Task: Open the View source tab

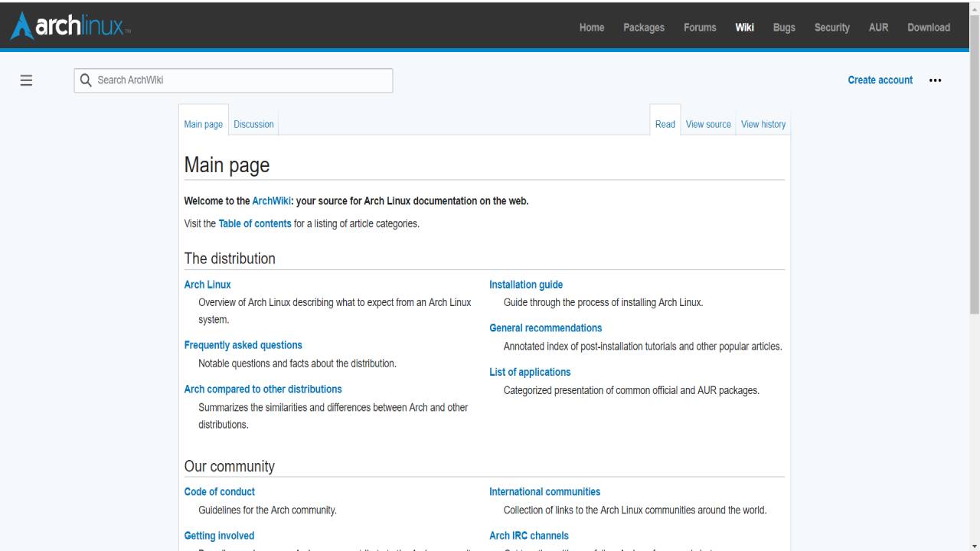Action: tap(708, 124)
